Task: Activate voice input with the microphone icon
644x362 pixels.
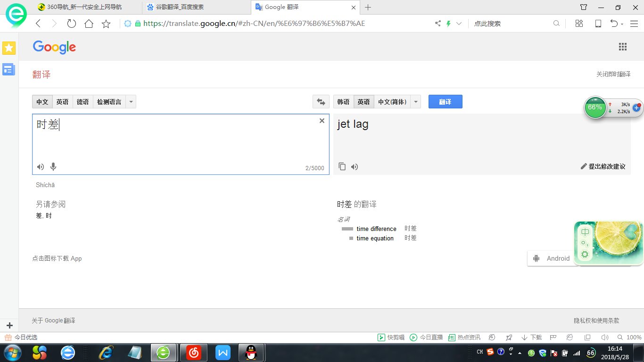Action: 53,166
